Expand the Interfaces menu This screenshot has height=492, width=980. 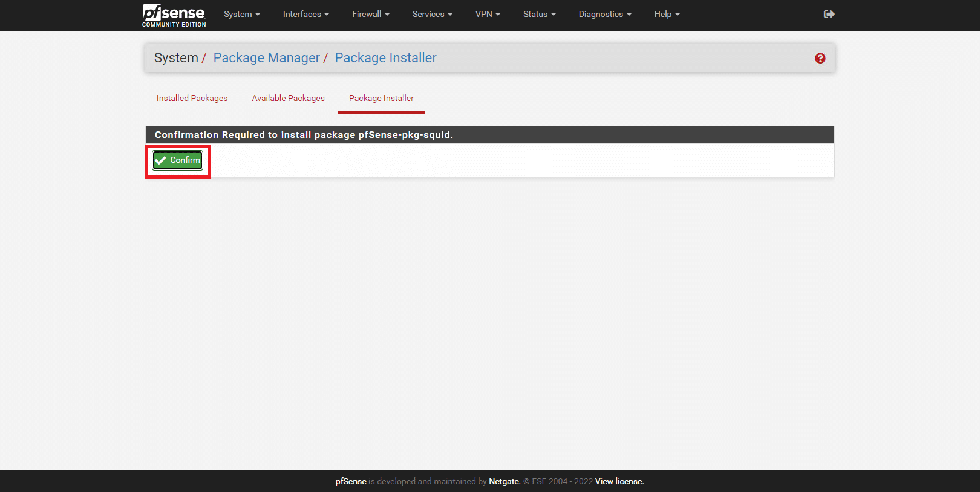306,14
